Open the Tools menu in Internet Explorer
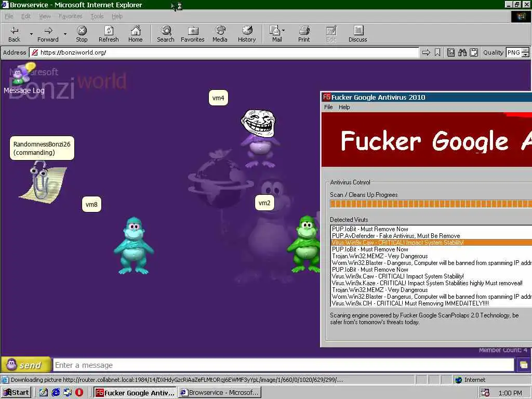The height and width of the screenshot is (399, 532). click(97, 16)
